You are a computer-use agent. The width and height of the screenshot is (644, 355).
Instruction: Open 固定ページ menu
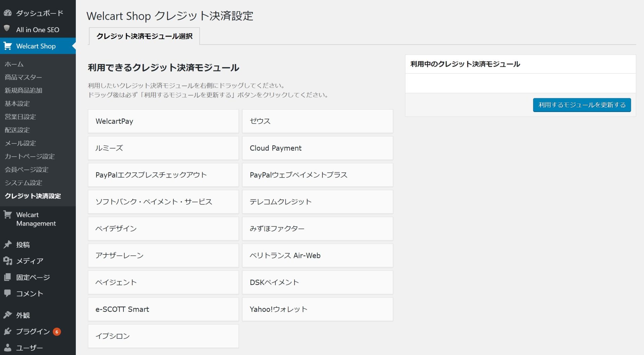click(x=38, y=277)
